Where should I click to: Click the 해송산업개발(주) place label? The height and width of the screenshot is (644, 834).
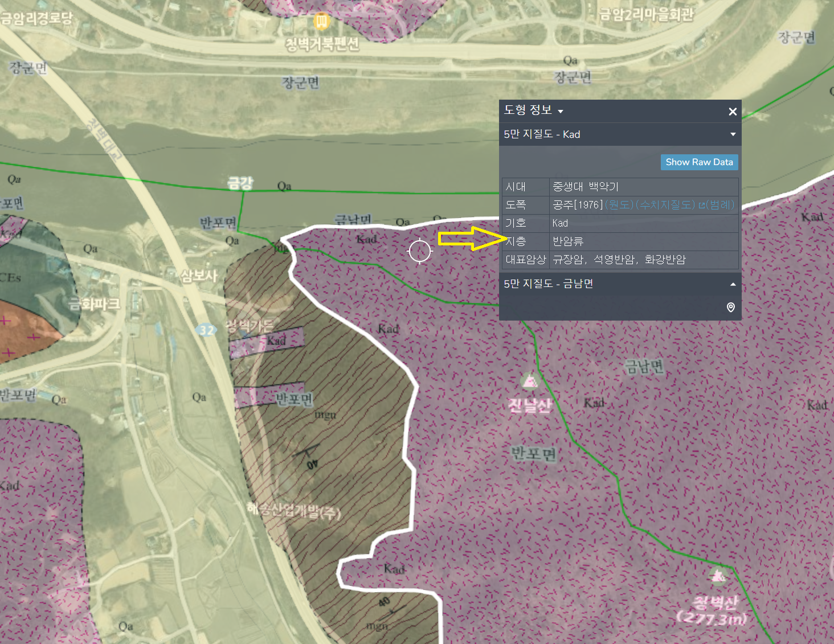click(294, 510)
